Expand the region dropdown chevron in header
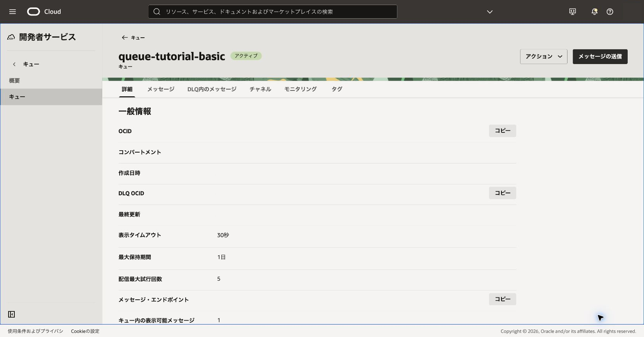 coord(490,12)
